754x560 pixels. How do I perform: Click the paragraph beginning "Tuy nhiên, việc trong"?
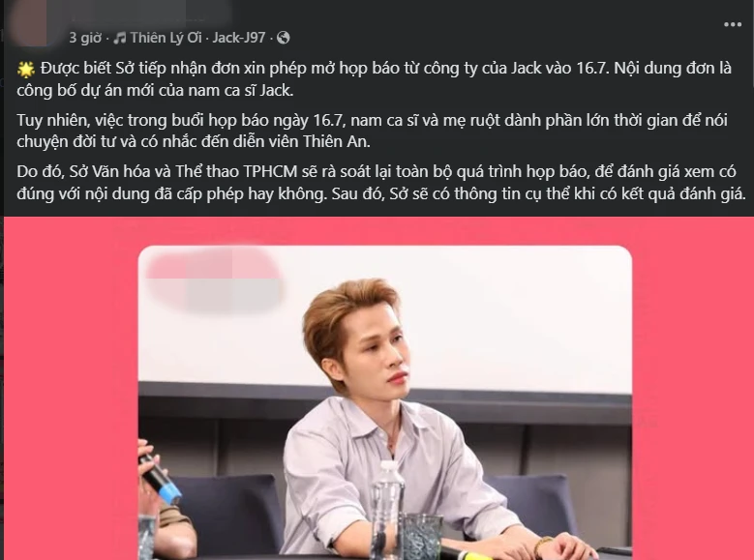[373, 131]
